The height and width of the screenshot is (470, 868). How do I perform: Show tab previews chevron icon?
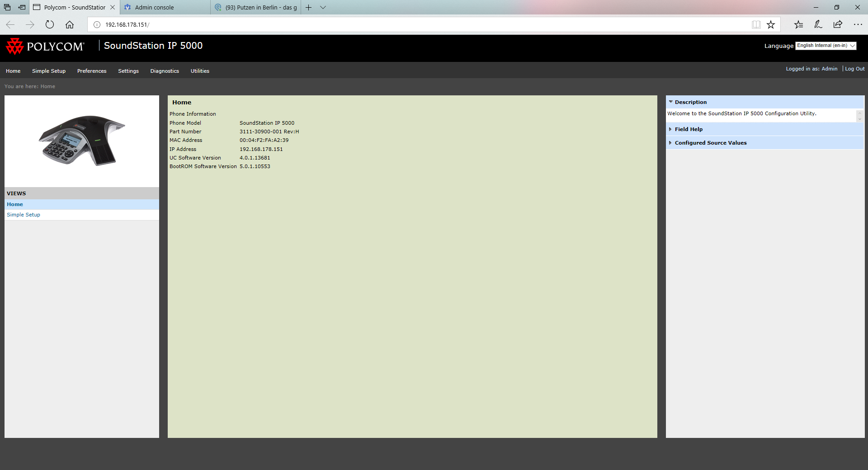pyautogui.click(x=323, y=7)
